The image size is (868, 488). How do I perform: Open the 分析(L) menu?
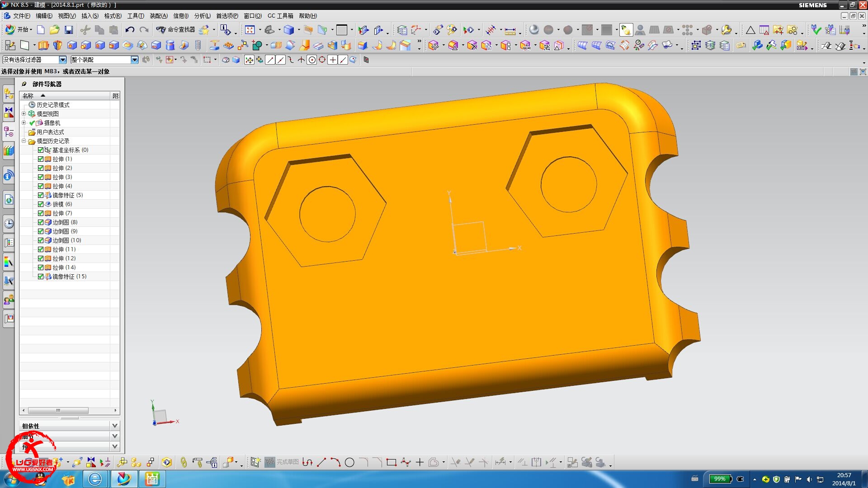202,16
